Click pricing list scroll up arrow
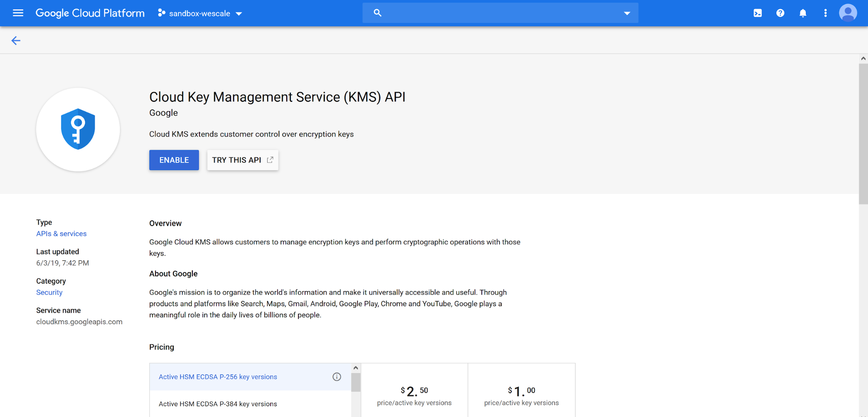Screen dimensions: 868x417 356,368
